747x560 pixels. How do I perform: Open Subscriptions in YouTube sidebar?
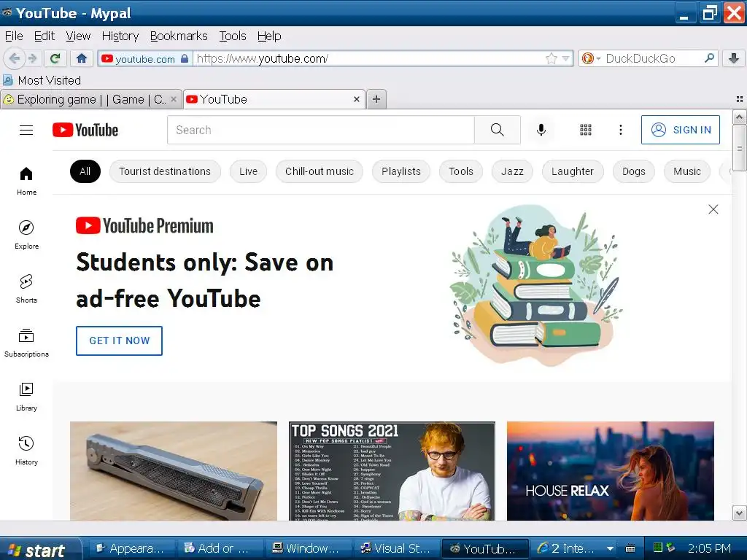pyautogui.click(x=26, y=343)
